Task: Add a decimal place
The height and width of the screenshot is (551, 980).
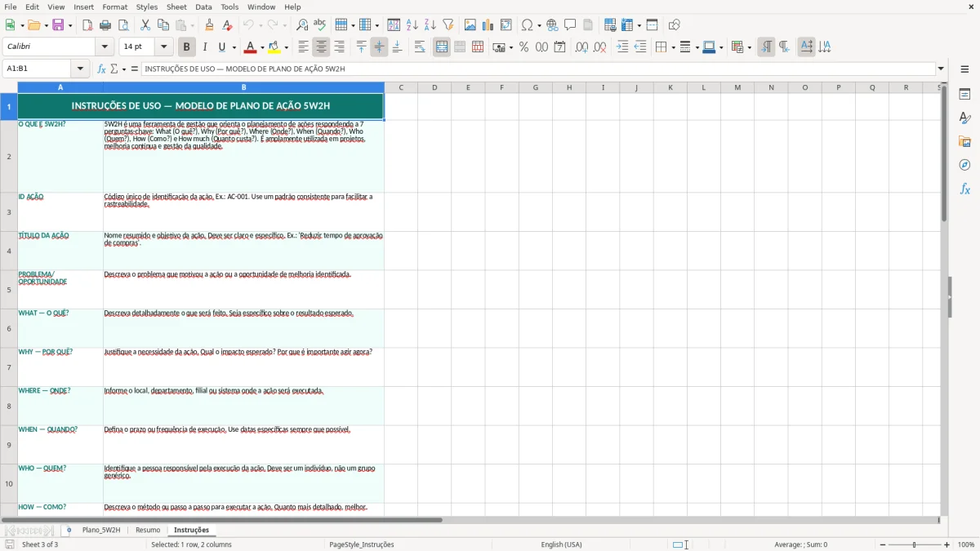Action: [x=581, y=47]
